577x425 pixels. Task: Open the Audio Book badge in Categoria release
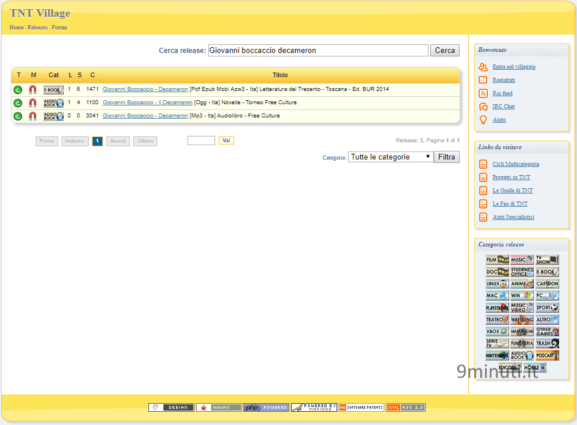point(522,355)
